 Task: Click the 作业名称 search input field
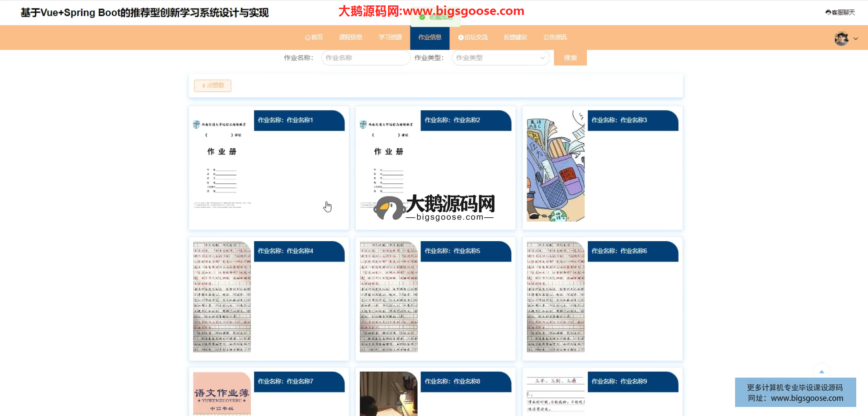click(x=365, y=58)
